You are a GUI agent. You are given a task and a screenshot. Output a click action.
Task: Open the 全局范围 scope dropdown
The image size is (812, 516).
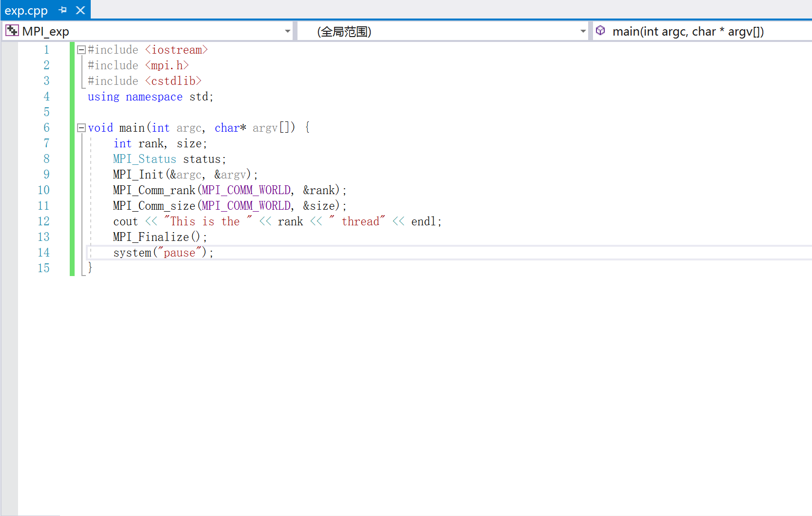click(x=583, y=31)
